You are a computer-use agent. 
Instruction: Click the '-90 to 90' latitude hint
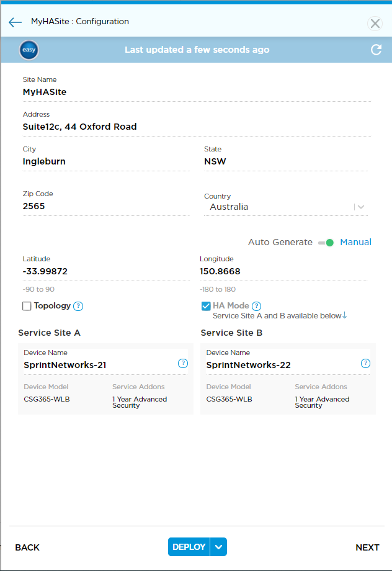[x=38, y=289]
